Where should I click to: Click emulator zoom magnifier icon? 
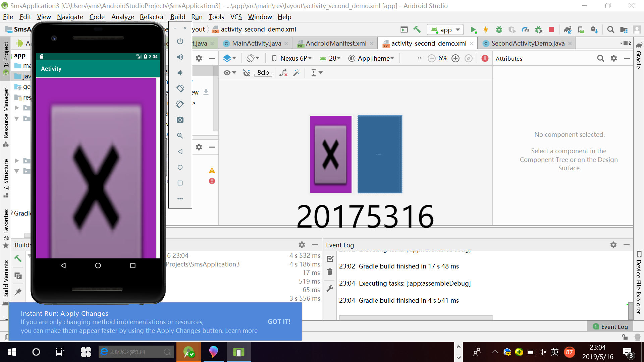[x=180, y=136]
